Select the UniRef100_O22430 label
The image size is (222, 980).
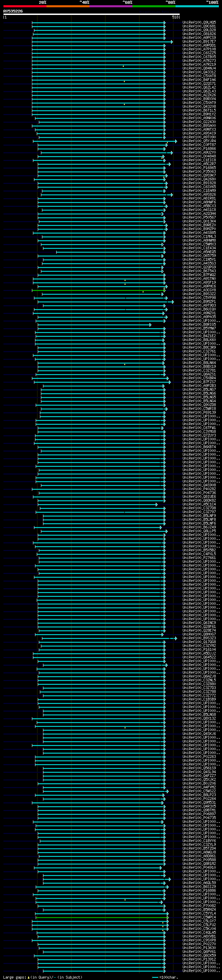point(199,122)
